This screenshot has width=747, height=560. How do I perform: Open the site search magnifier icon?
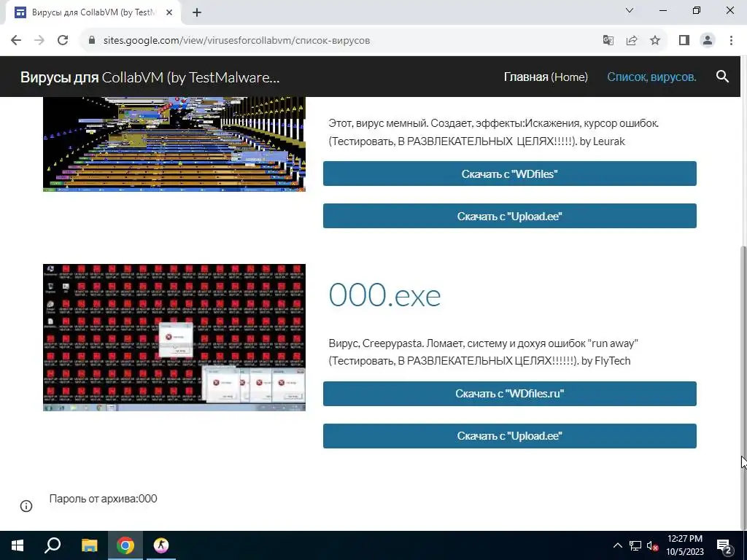(722, 77)
